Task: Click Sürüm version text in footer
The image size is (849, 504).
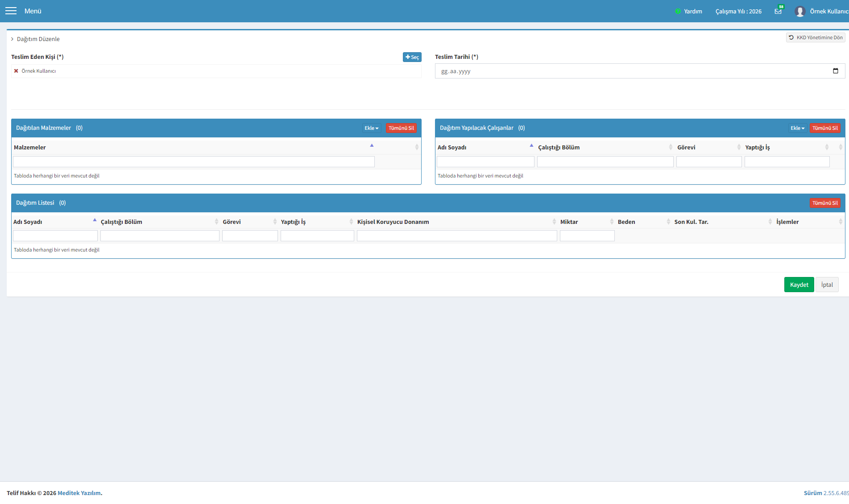Action: click(826, 493)
